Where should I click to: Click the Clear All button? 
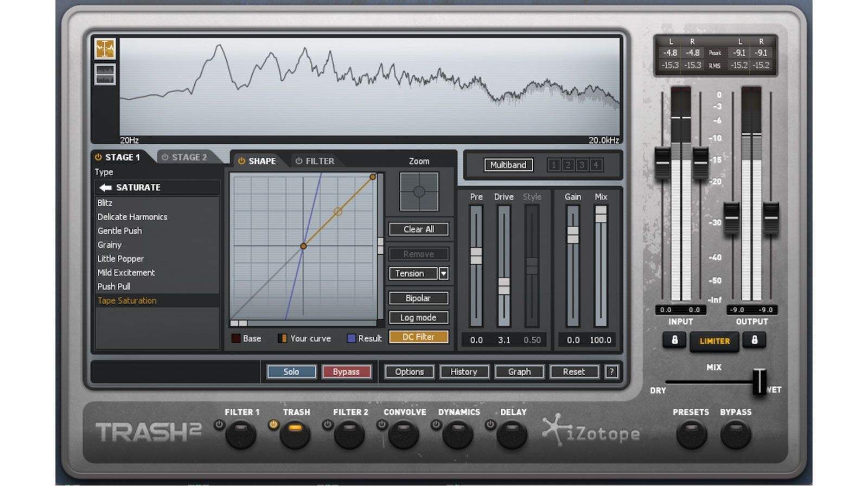point(419,229)
